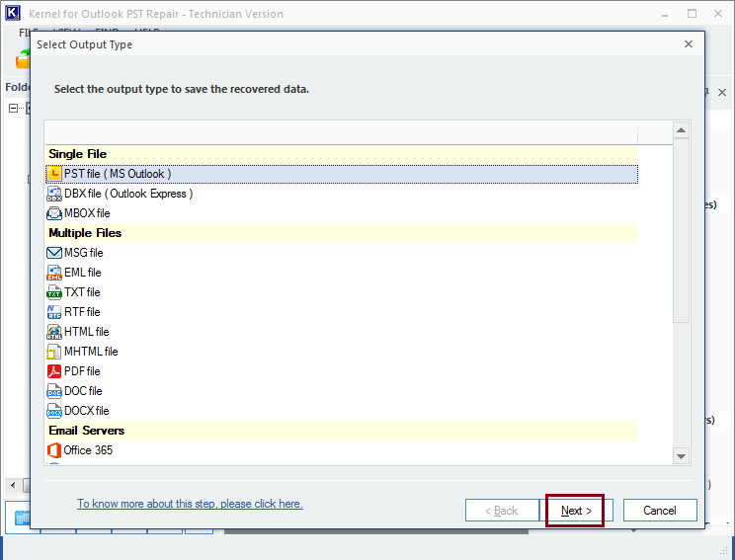Click the DOCX file icon
This screenshot has width=735, height=560.
click(x=54, y=411)
